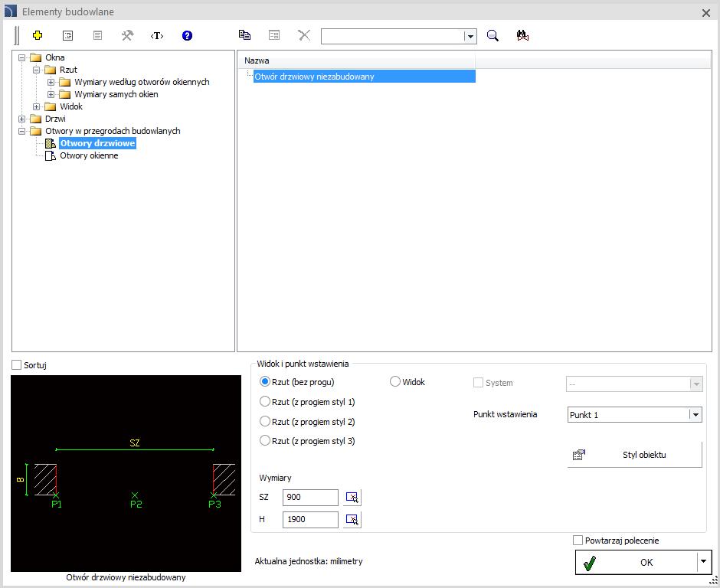Select Wymiary samych okien folder
The image size is (720, 588).
(116, 94)
